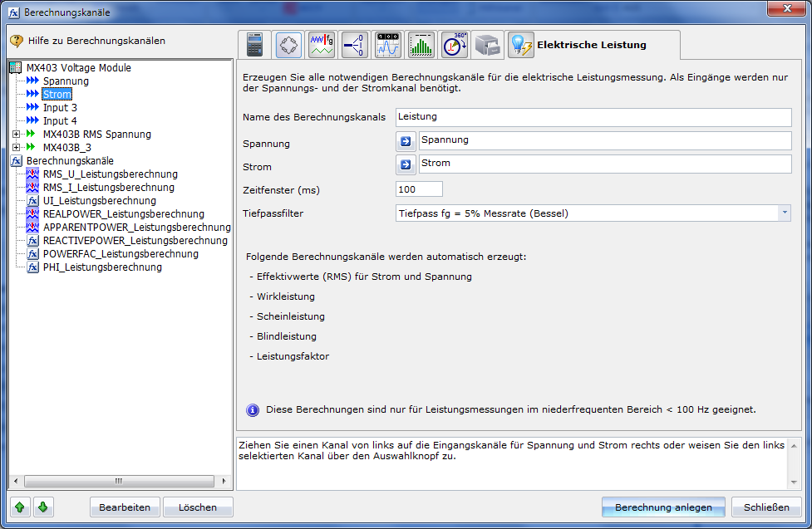This screenshot has height=529, width=812.
Task: Click the tree scrollbar right arrow
Action: (224, 482)
